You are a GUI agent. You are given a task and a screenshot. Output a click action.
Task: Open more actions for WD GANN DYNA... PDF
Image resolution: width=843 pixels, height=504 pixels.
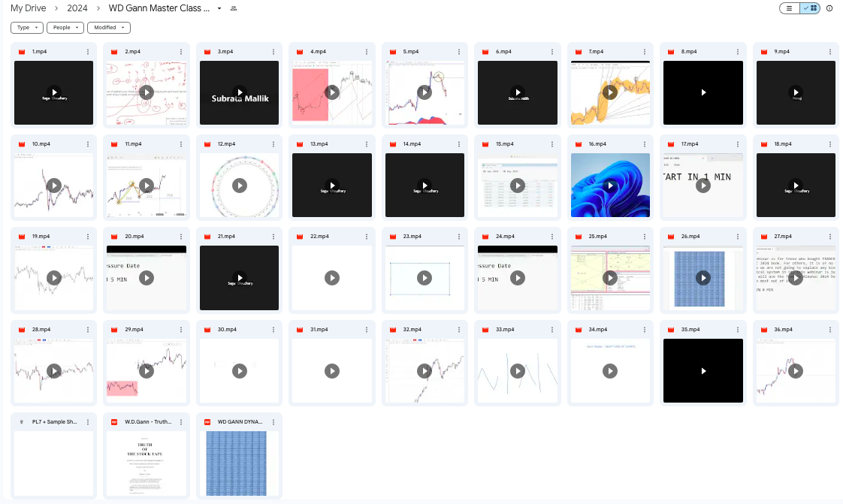[273, 422]
